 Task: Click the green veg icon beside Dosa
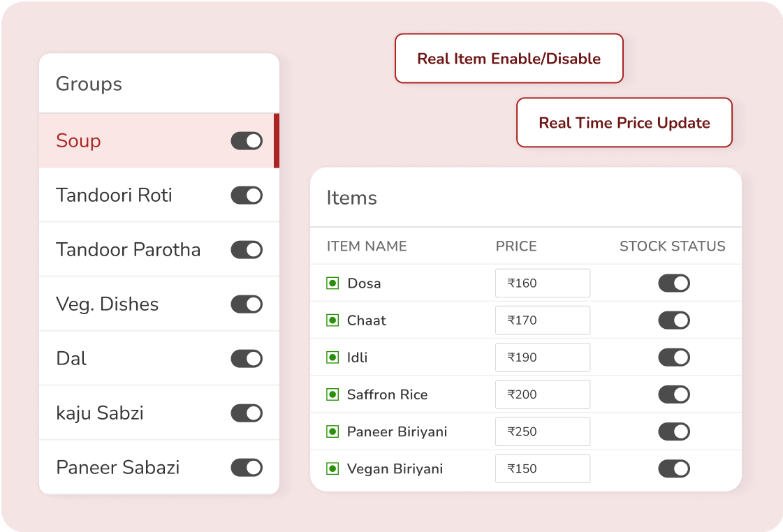pyautogui.click(x=332, y=283)
